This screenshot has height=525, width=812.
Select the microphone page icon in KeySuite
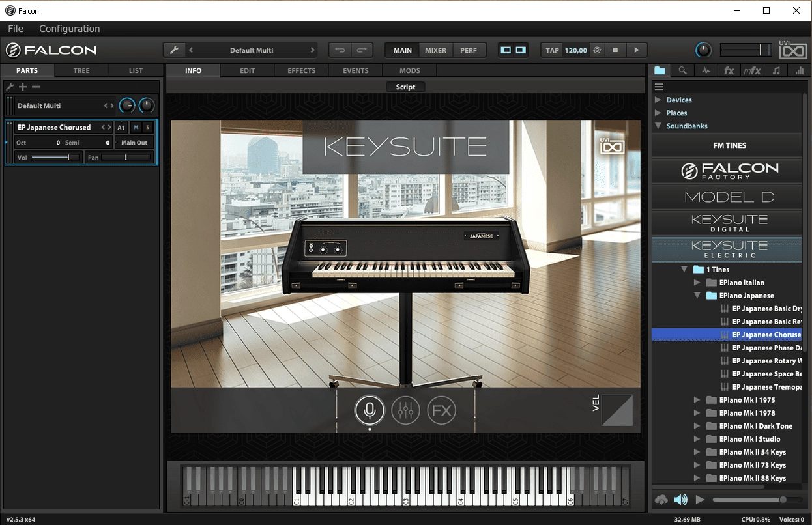pos(370,410)
